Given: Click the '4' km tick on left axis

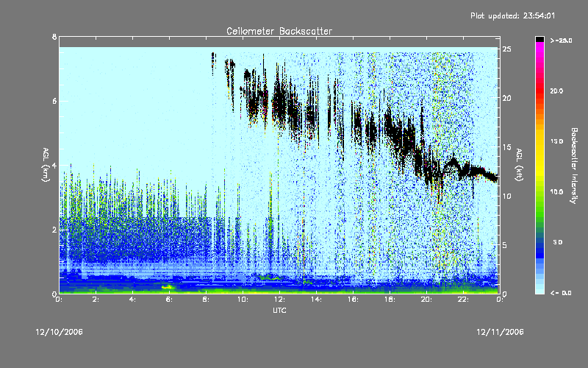Looking at the screenshot, I should tap(54, 165).
